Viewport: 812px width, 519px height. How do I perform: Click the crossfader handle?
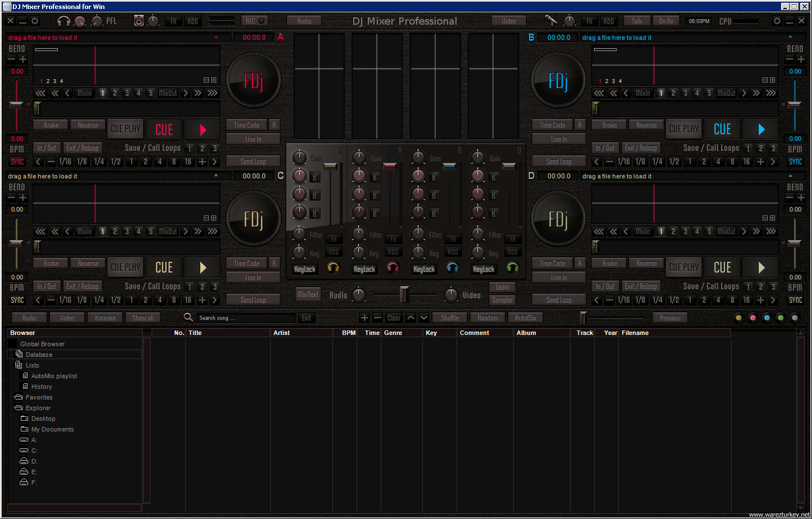[404, 294]
